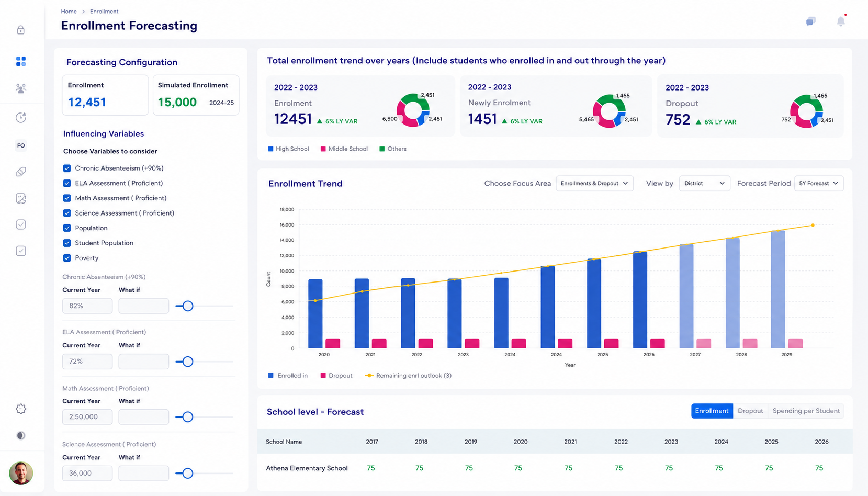Screen dimensions: 868x496
Task: Uncheck the Population checkbox
Action: point(67,228)
